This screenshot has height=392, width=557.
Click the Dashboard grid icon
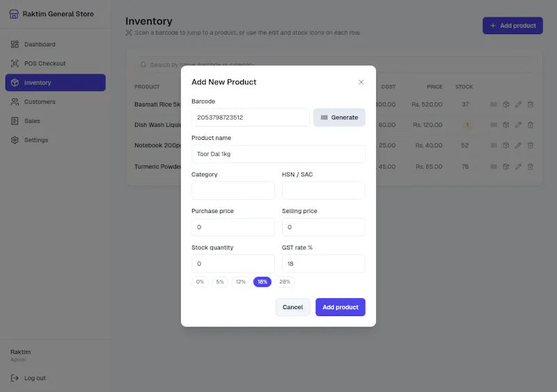(15, 45)
